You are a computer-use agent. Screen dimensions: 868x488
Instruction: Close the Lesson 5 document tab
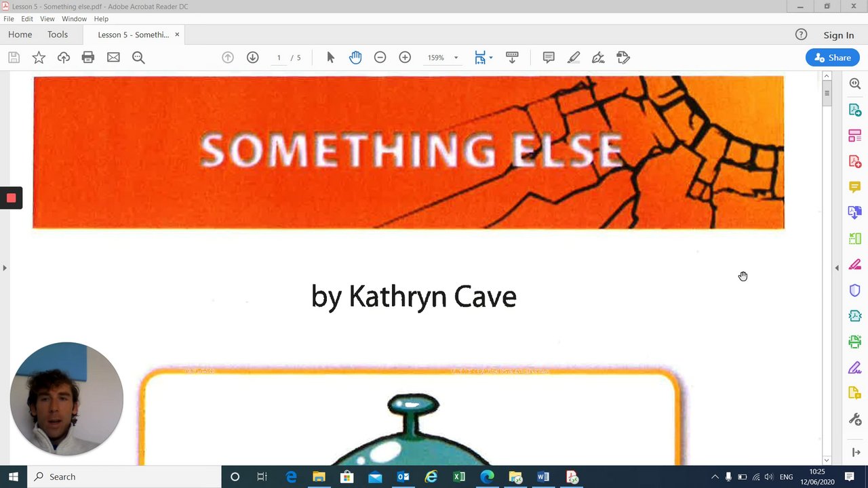coord(177,35)
